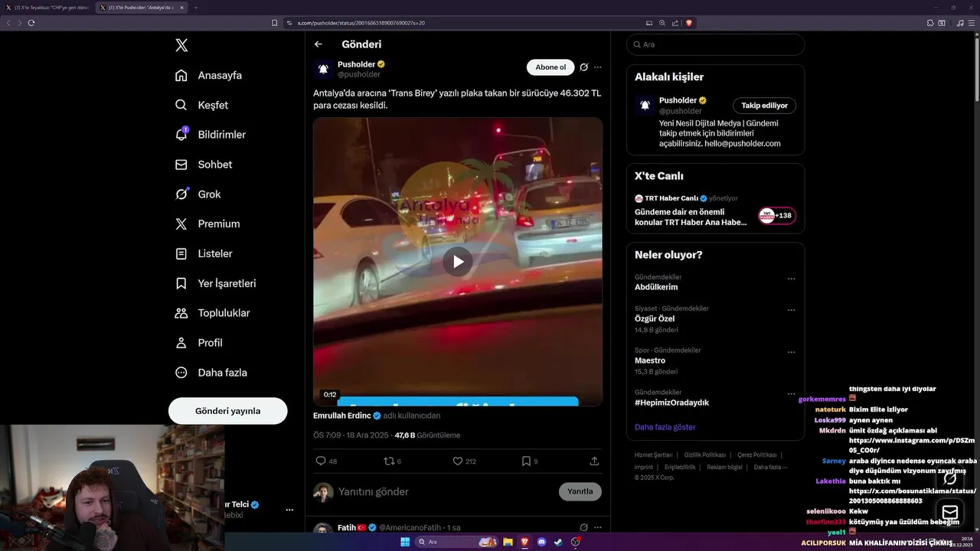The width and height of the screenshot is (980, 551).
Task: Share the post via share icon
Action: click(594, 461)
